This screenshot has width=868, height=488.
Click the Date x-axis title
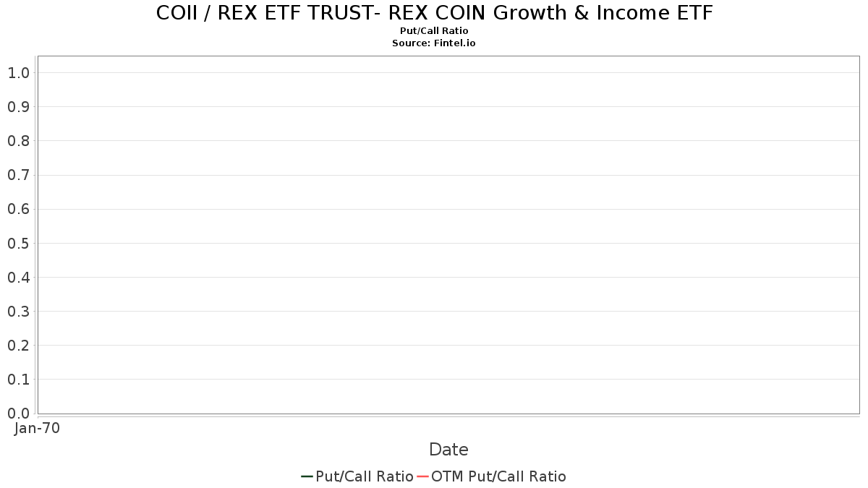(448, 450)
